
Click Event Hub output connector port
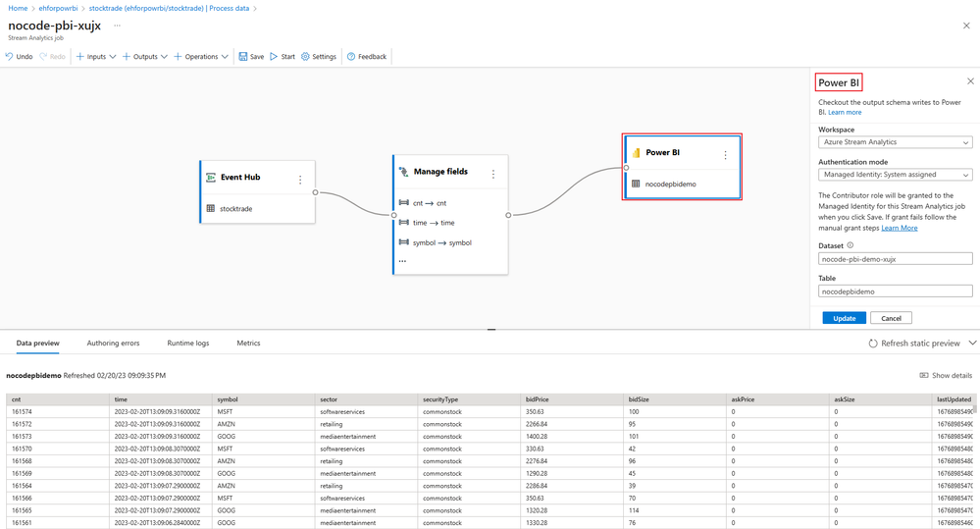click(x=315, y=192)
